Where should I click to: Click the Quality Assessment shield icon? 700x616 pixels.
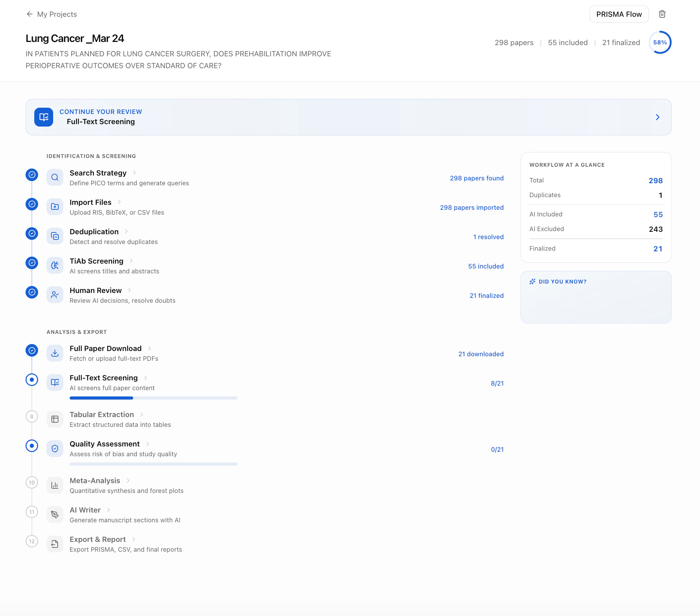[x=55, y=449]
